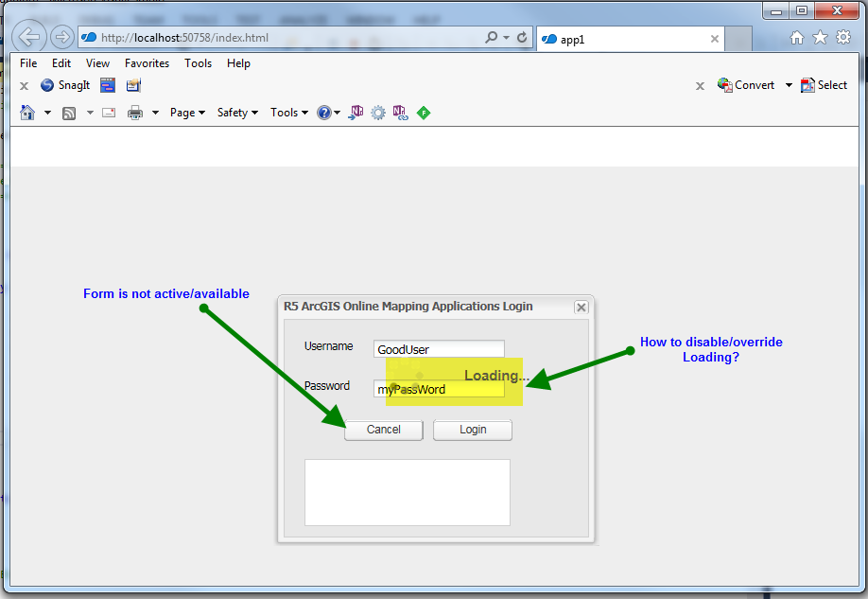
Task: Open the Page dropdown menu
Action: click(x=187, y=113)
